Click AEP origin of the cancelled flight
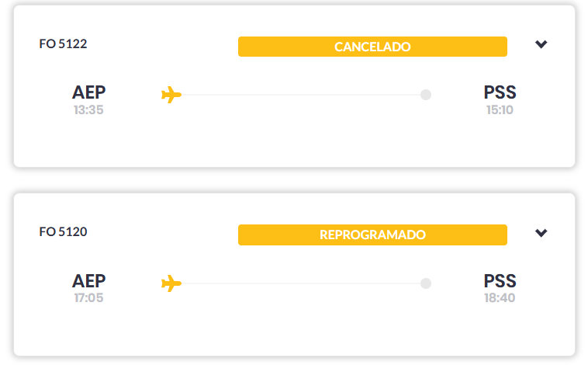588x365 pixels. click(x=88, y=92)
